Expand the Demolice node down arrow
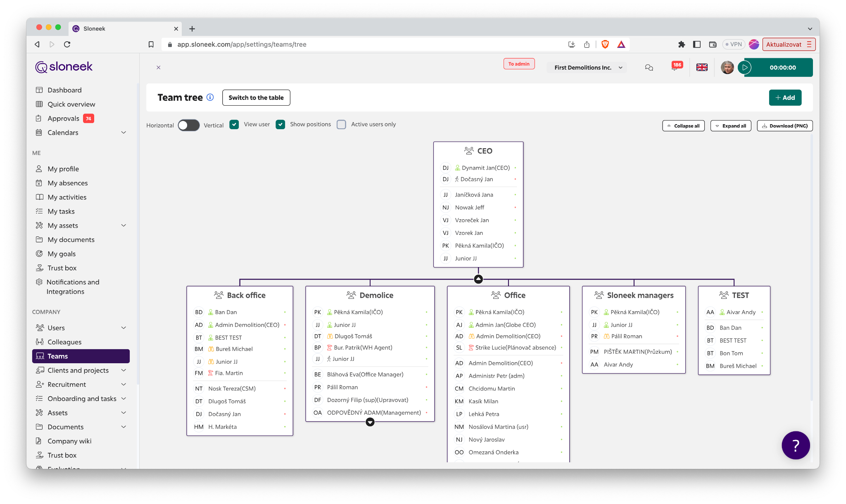The image size is (846, 504). [x=370, y=422]
